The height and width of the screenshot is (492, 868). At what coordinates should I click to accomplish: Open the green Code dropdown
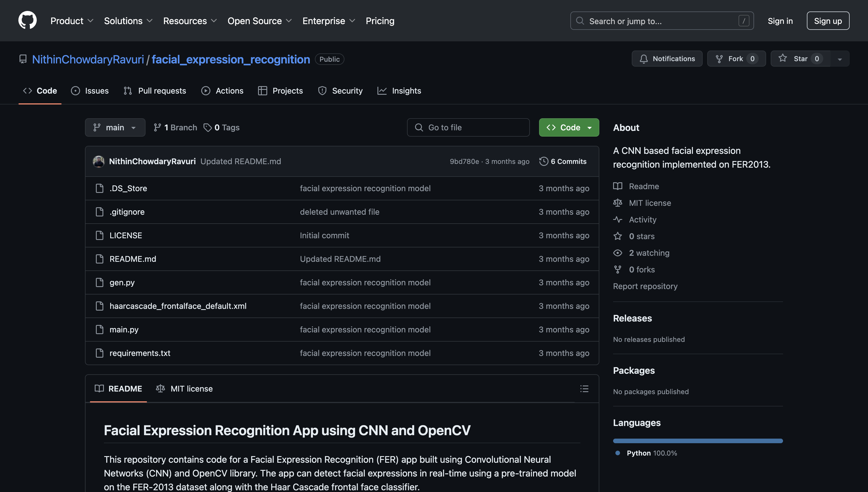569,127
